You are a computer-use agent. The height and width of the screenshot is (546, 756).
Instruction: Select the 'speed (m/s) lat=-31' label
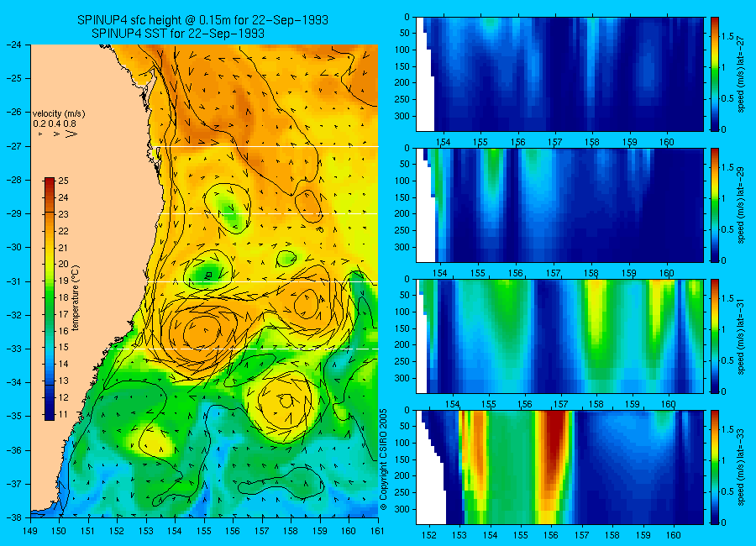pos(741,336)
